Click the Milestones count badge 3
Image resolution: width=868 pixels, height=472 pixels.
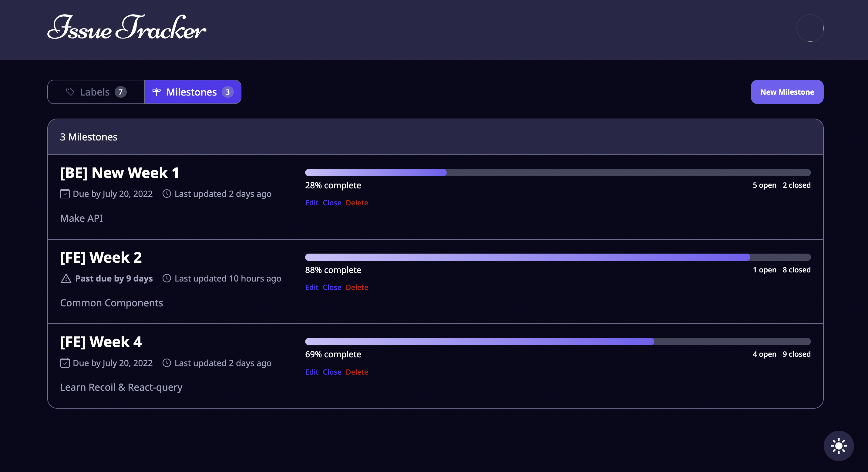point(227,92)
